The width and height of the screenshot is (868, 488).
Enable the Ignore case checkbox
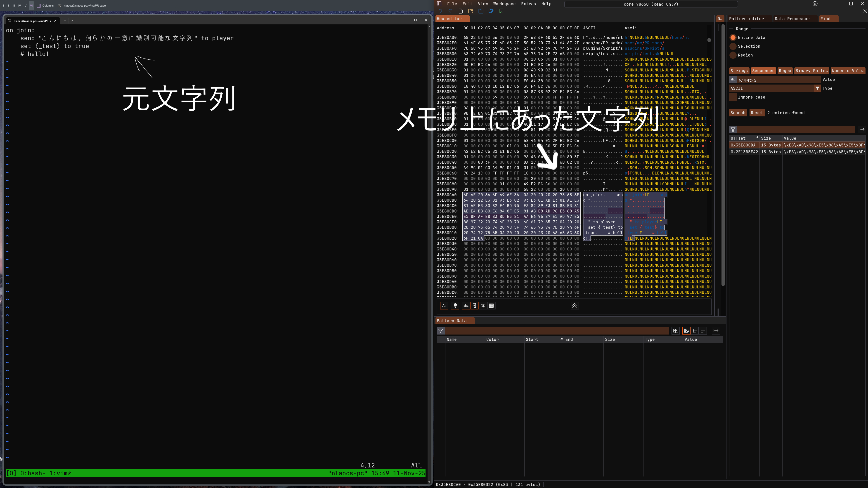click(x=733, y=97)
